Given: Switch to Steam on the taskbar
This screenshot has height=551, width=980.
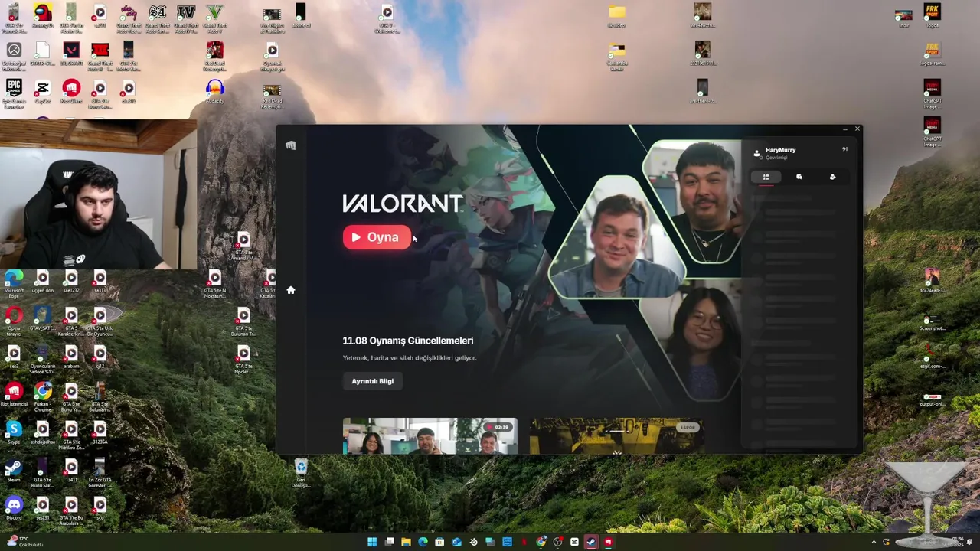Looking at the screenshot, I should click(x=591, y=542).
